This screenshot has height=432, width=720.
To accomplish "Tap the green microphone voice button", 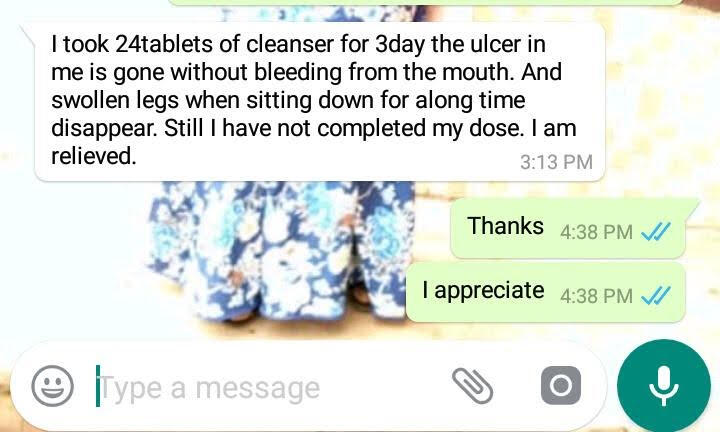I will [x=664, y=386].
